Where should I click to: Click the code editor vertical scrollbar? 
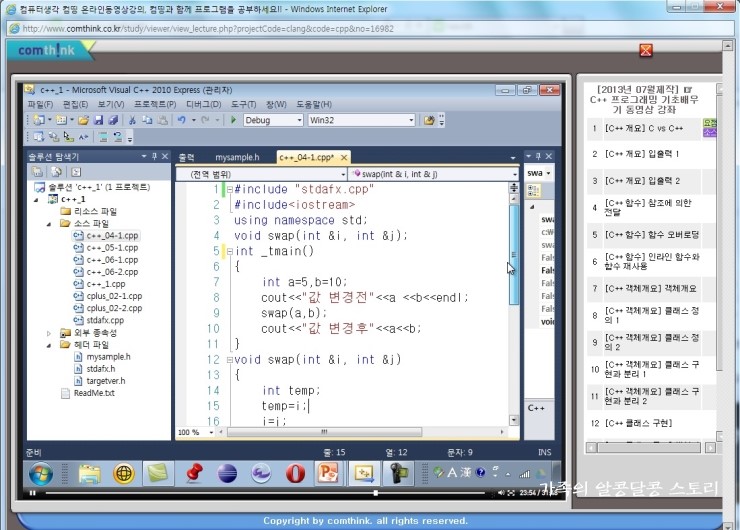coord(514,254)
